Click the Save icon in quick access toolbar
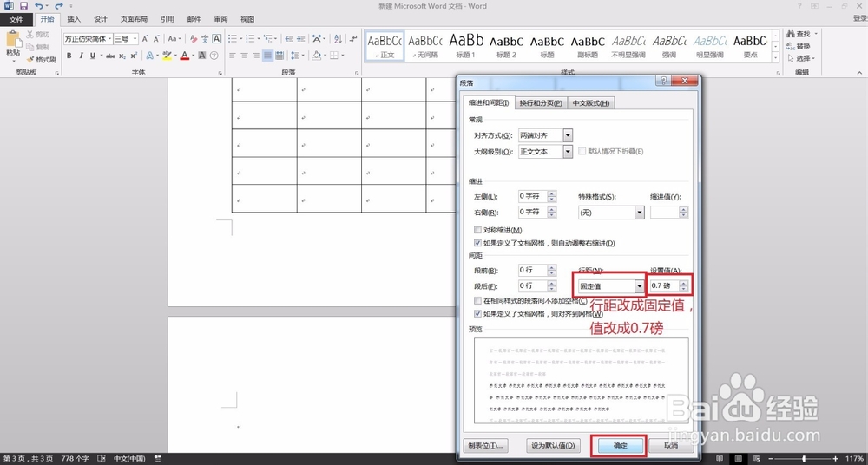Screen dimensions: 868x465 [x=23, y=6]
